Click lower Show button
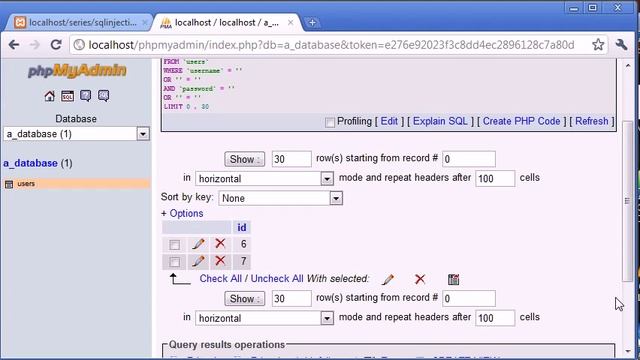 (x=244, y=299)
